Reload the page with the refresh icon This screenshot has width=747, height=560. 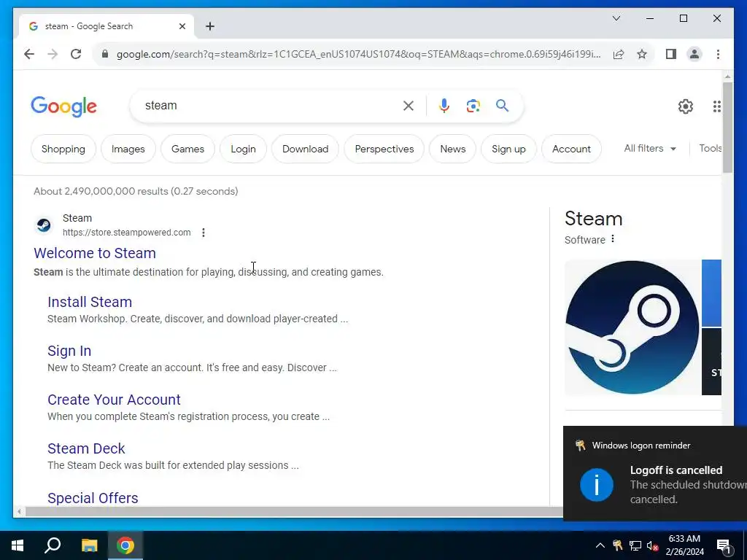coord(76,54)
